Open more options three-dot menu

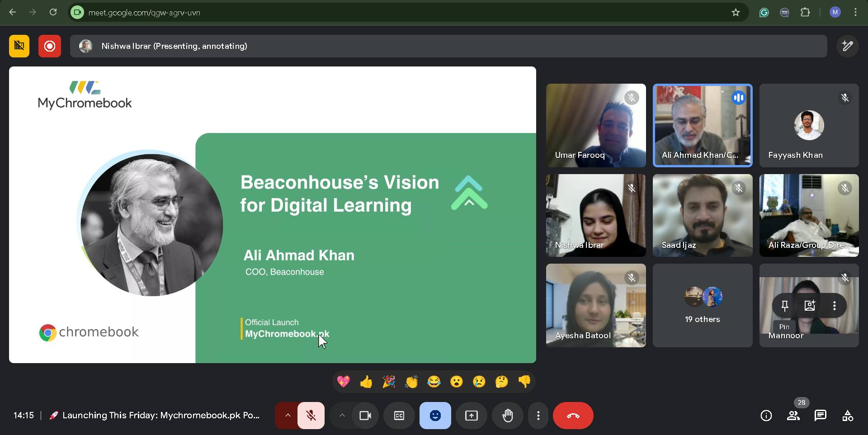538,416
